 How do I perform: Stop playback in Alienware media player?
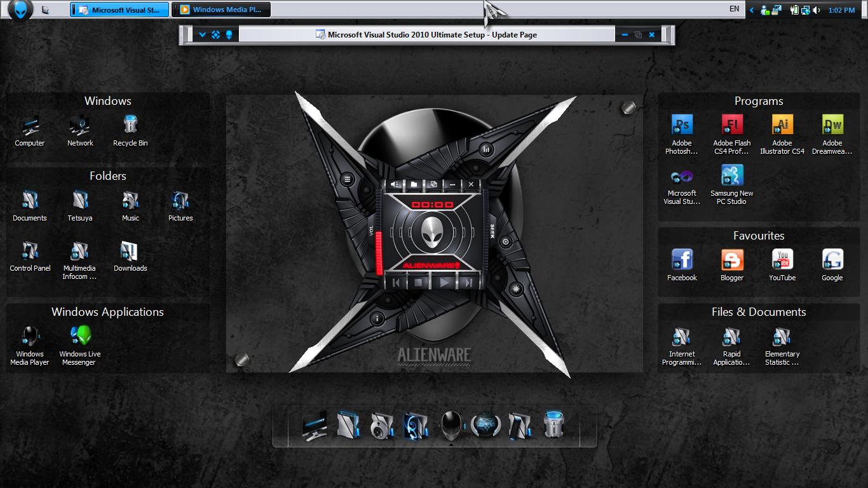coord(419,282)
